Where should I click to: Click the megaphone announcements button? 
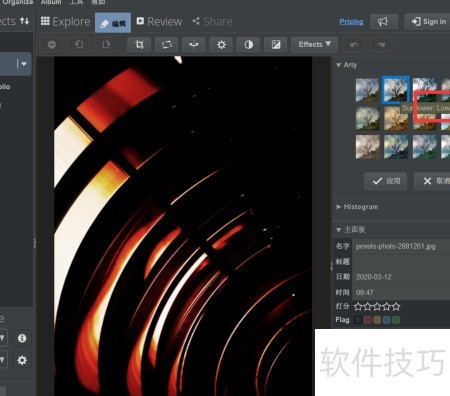tap(383, 22)
